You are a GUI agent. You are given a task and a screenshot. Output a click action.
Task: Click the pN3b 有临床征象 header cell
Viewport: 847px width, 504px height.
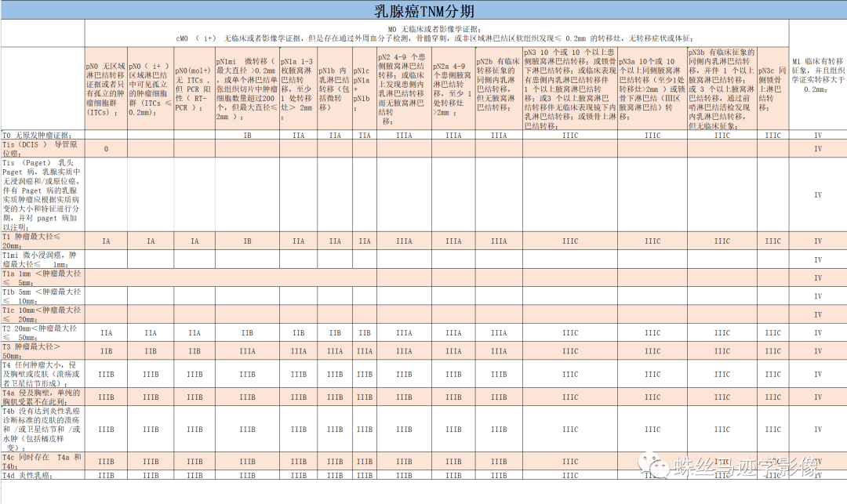point(722,89)
